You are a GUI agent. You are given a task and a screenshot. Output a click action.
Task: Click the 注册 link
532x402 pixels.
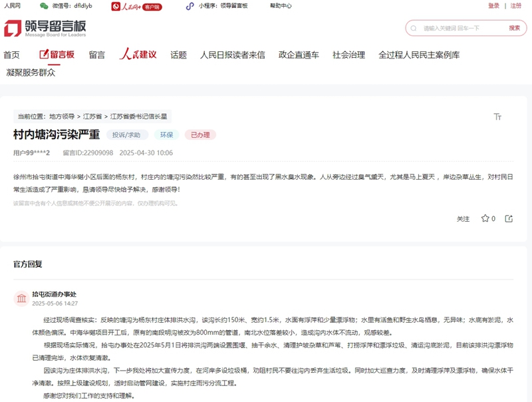tap(515, 5)
